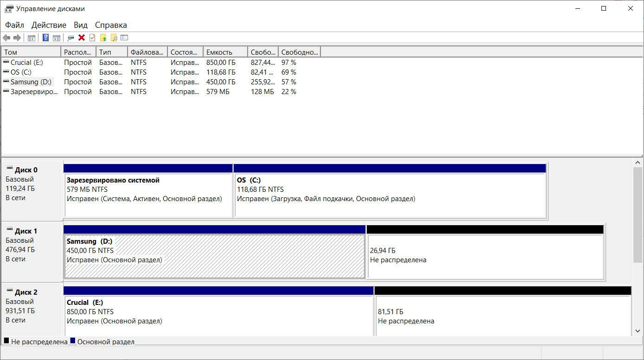Click the disk icon next to Диск 0

(x=10, y=169)
